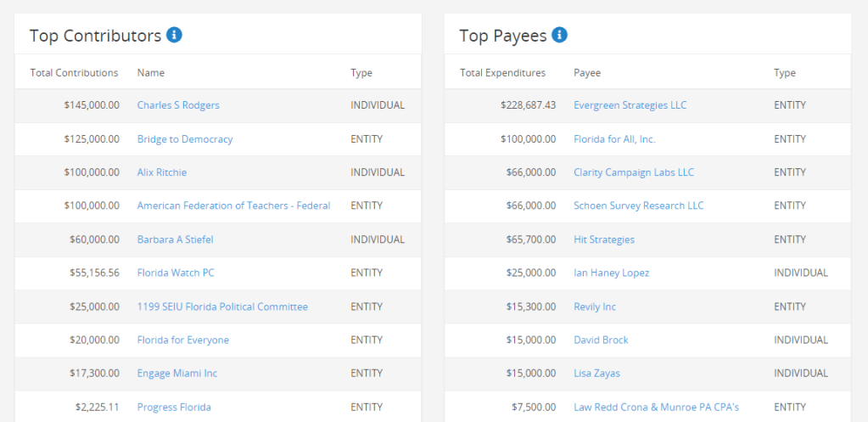Click Clarity Campaign Labs LLC payee
The height and width of the screenshot is (422, 868).
click(634, 172)
